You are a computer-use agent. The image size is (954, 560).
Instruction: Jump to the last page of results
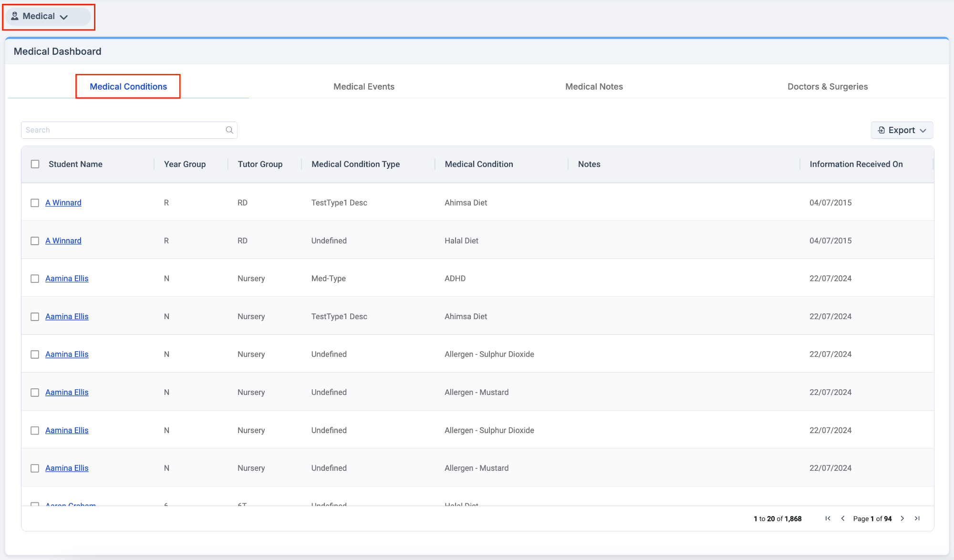pyautogui.click(x=917, y=519)
